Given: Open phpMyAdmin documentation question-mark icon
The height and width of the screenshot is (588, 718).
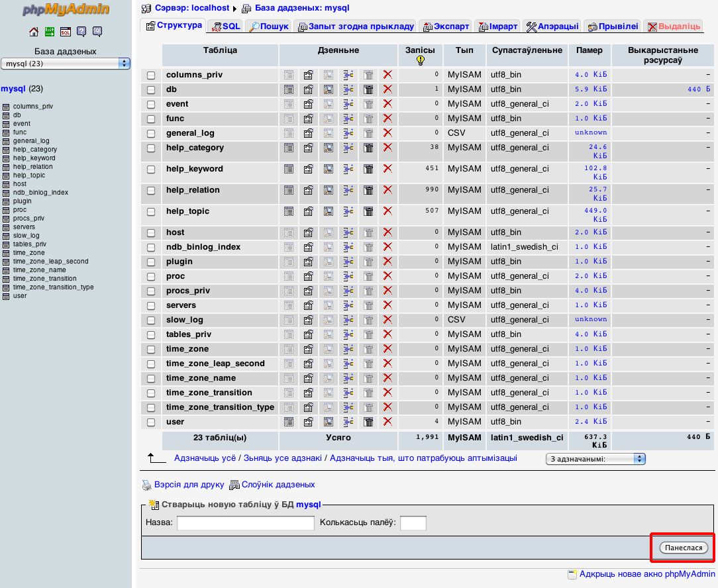Looking at the screenshot, I should point(81,32).
